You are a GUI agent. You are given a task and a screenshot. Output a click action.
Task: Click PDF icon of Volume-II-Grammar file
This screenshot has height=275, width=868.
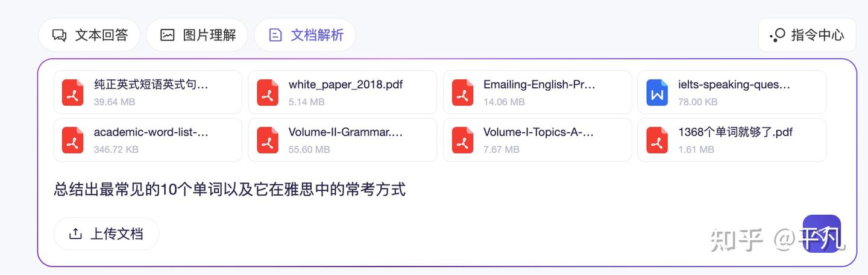coord(268,140)
